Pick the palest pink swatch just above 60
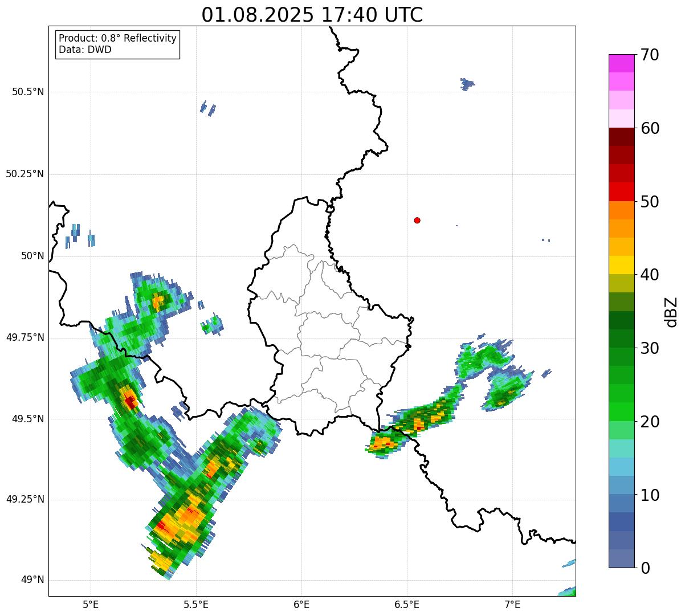The width and height of the screenshot is (685, 616). 622,119
